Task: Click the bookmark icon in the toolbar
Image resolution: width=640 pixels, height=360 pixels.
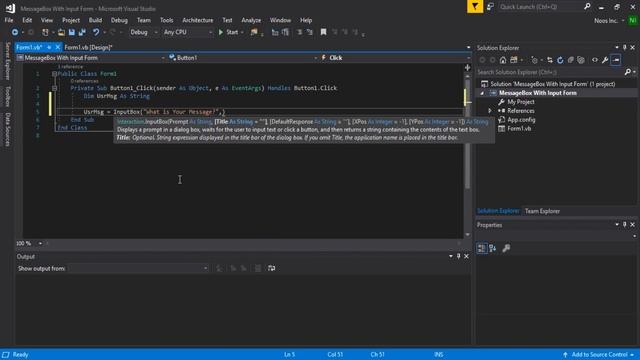Action: click(323, 32)
